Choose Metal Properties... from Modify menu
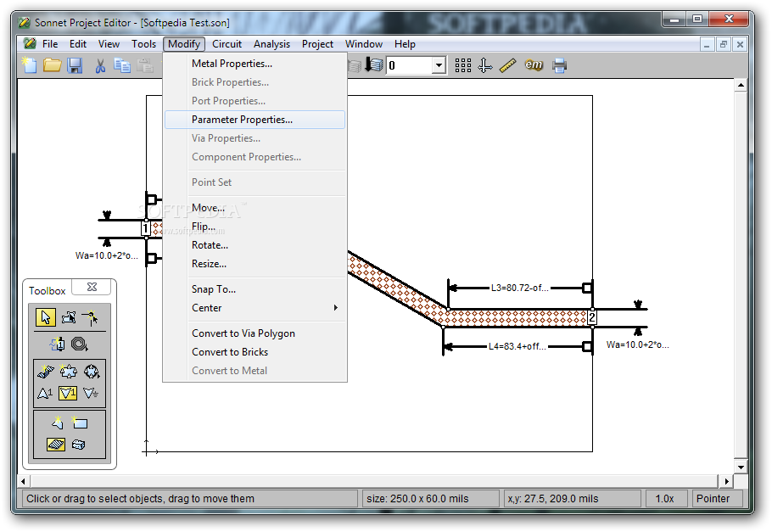 (255, 64)
